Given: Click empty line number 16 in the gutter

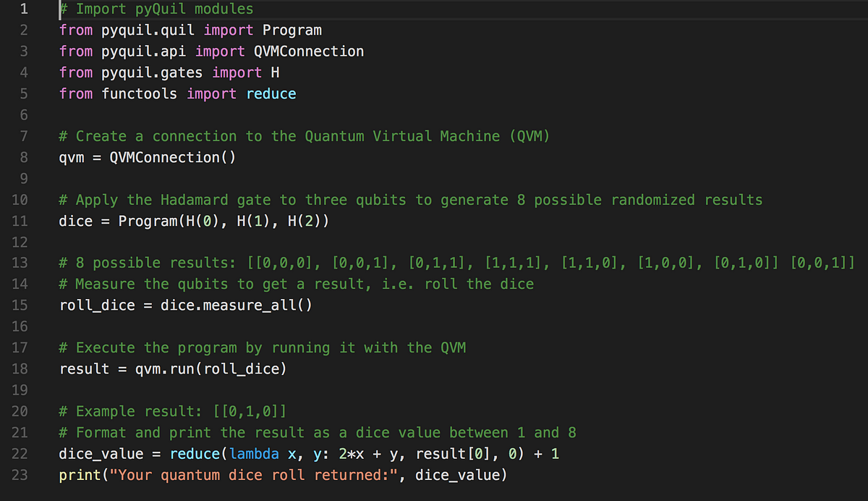Looking at the screenshot, I should (x=20, y=327).
